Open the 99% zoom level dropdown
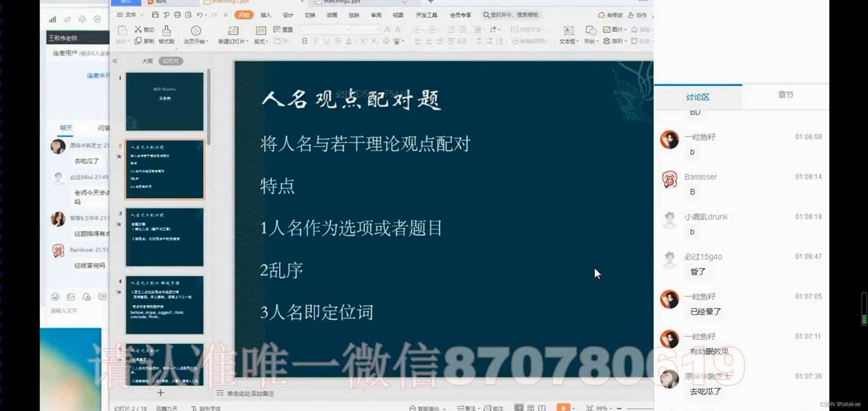This screenshot has width=868, height=411. [604, 408]
